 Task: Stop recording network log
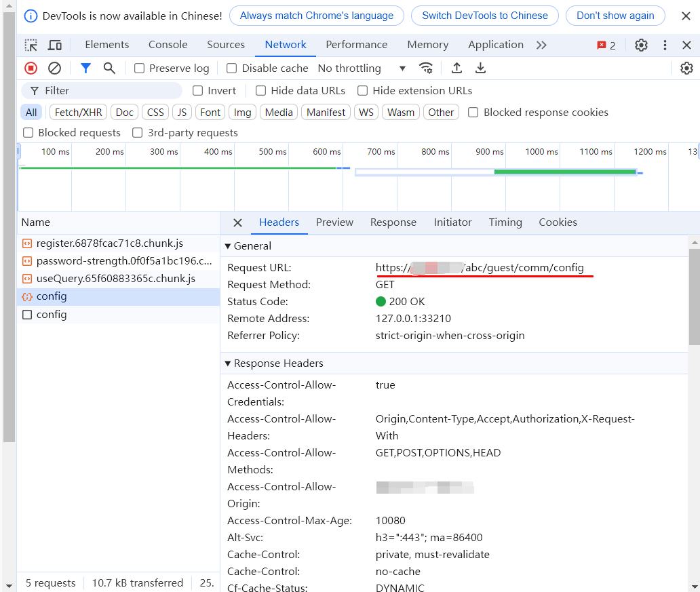point(31,68)
